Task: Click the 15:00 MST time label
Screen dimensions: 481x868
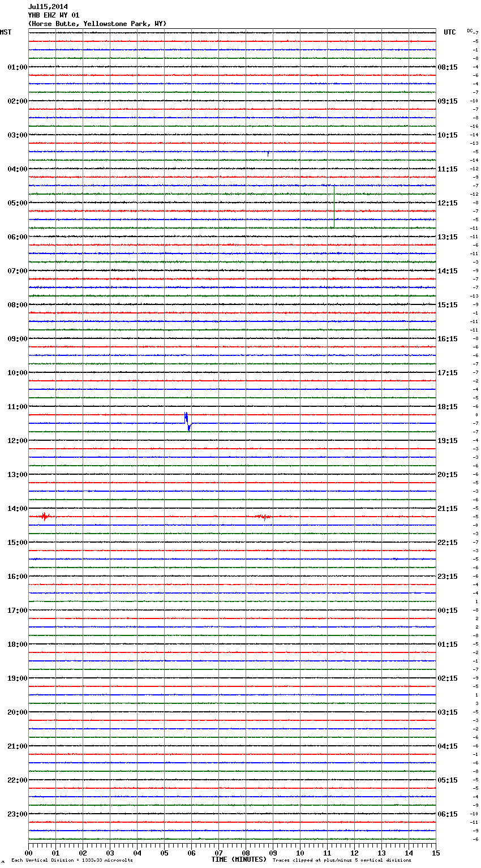Action: [x=18, y=543]
